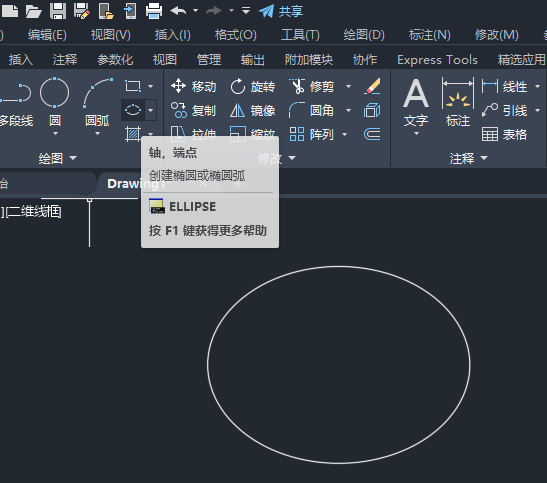547x483 pixels.
Task: Click the erase (eraser) icon
Action: click(372, 86)
